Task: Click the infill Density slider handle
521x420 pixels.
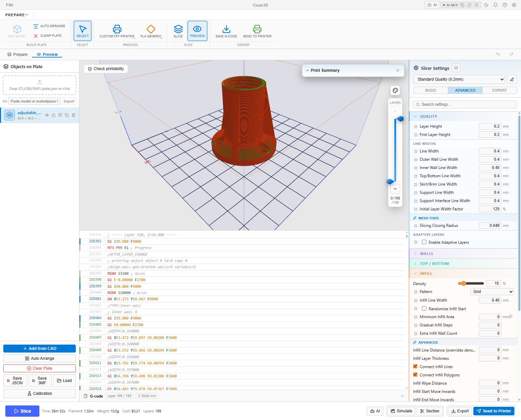Action: coord(464,283)
